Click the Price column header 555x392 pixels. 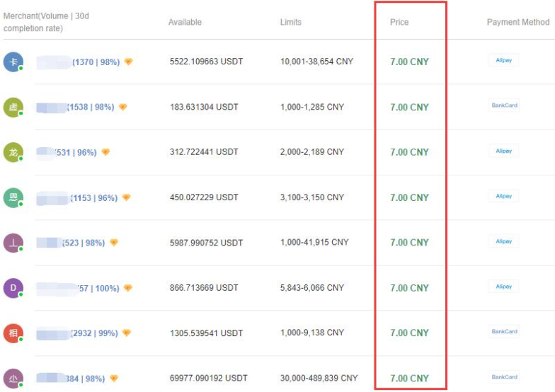pos(399,22)
